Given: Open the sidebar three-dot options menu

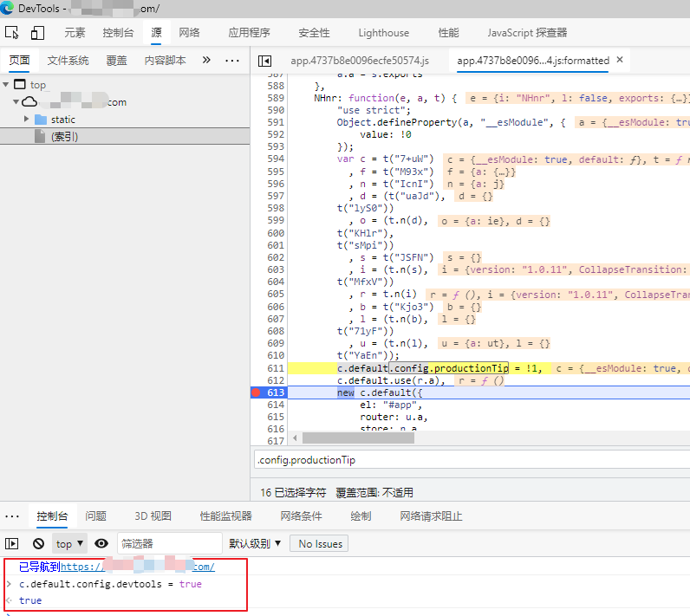Looking at the screenshot, I should pos(232,61).
